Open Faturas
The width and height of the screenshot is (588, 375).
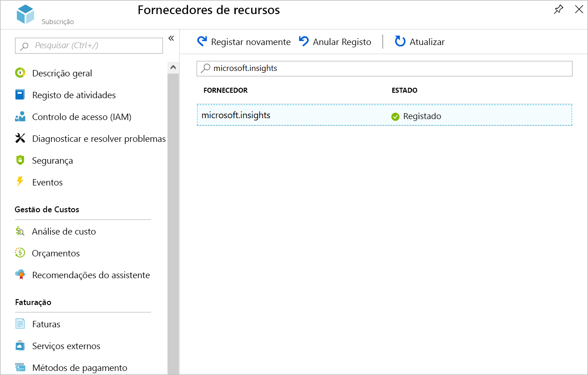point(46,324)
